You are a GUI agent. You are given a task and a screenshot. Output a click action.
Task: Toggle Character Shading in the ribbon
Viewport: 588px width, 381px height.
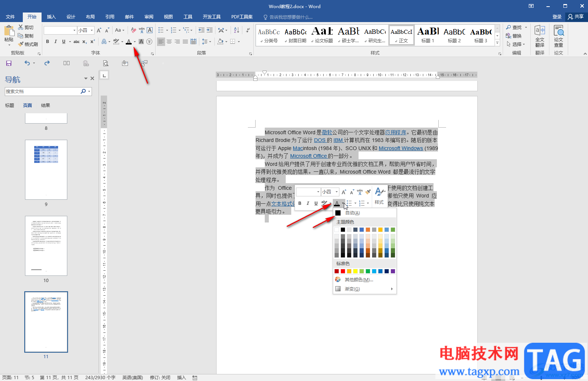tap(141, 42)
